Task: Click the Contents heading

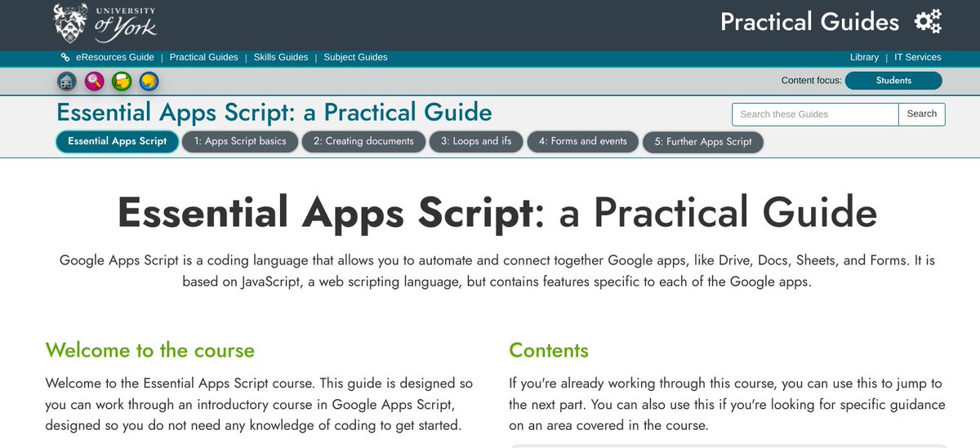Action: [549, 350]
